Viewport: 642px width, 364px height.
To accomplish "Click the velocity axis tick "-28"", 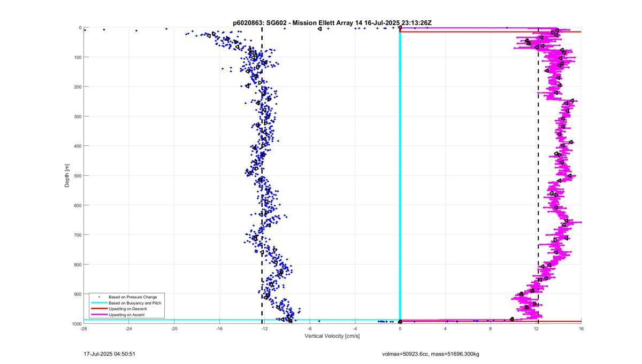I will [83, 329].
